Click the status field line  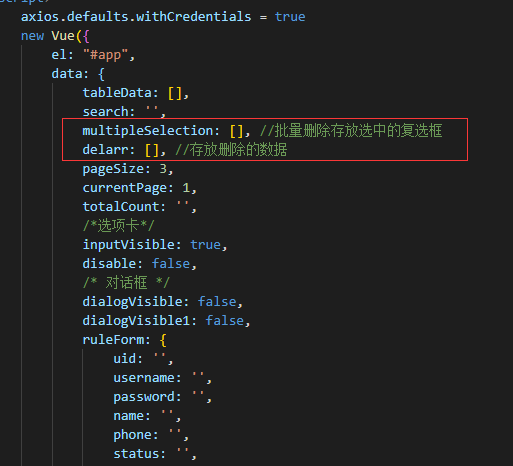(155, 454)
